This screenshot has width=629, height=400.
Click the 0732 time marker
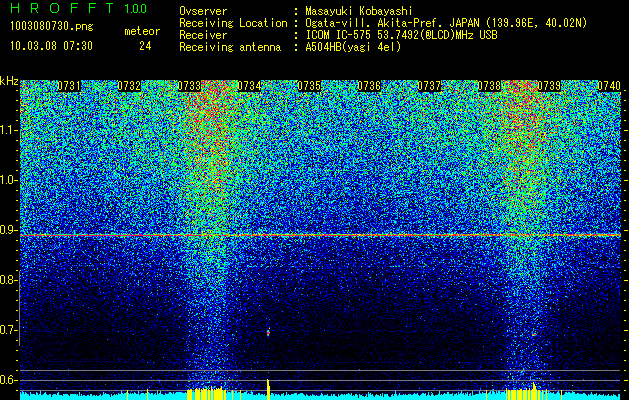coord(129,86)
